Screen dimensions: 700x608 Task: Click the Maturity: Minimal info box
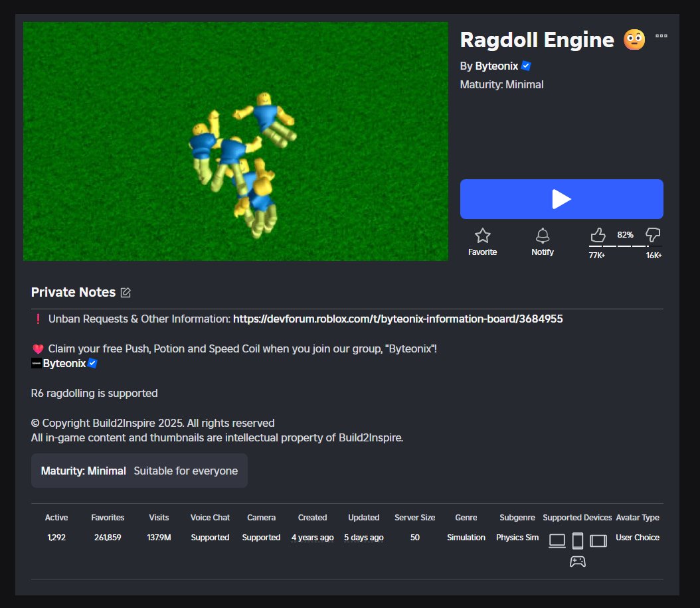point(139,471)
